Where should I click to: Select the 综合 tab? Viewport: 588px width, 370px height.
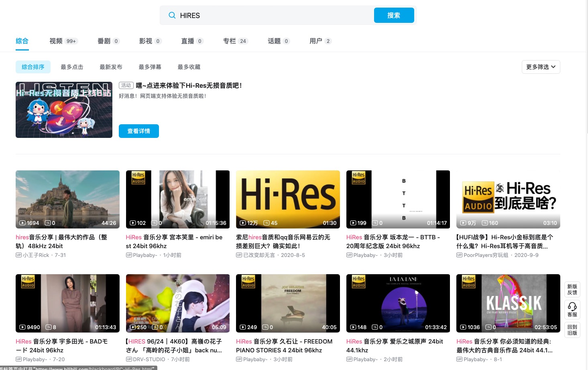[x=22, y=41]
